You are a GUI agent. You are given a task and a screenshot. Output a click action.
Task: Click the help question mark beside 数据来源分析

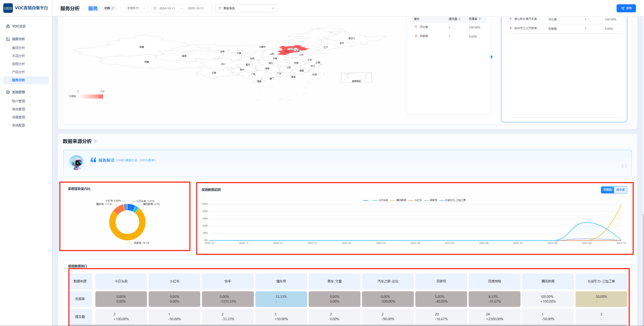point(95,141)
